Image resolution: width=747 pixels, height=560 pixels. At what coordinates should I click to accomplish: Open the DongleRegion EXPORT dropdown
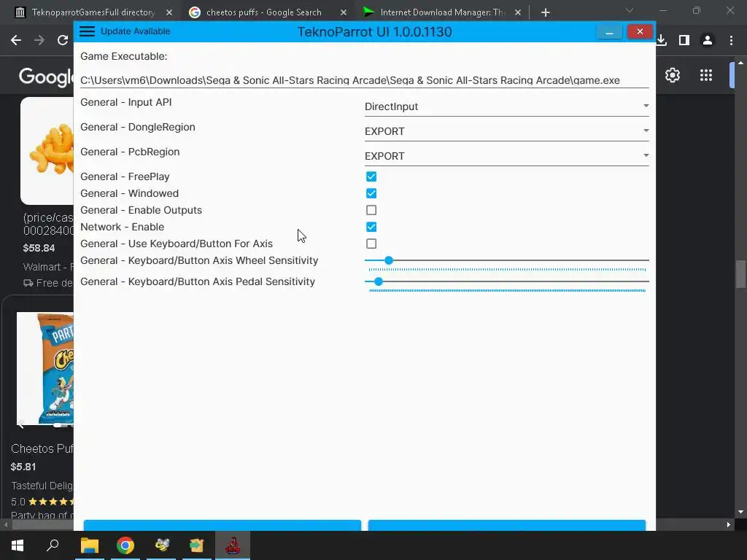pyautogui.click(x=506, y=131)
